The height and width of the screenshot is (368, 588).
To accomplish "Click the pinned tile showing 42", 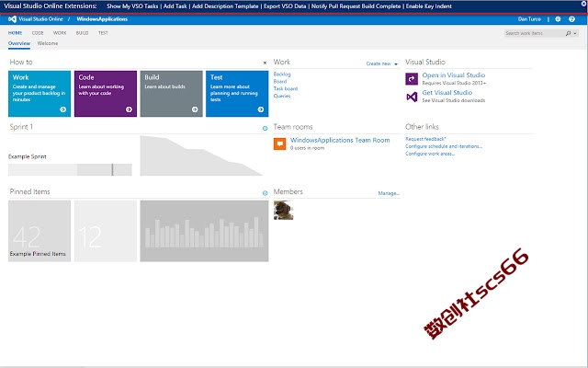I will (40, 231).
